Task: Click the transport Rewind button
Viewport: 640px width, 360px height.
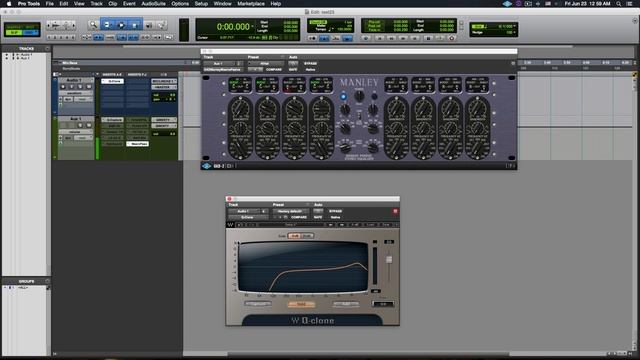Action: coord(391,38)
